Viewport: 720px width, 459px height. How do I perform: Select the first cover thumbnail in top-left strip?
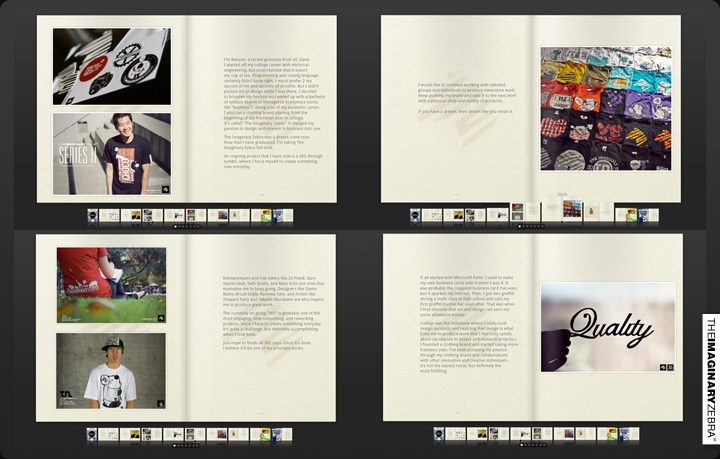[x=92, y=215]
